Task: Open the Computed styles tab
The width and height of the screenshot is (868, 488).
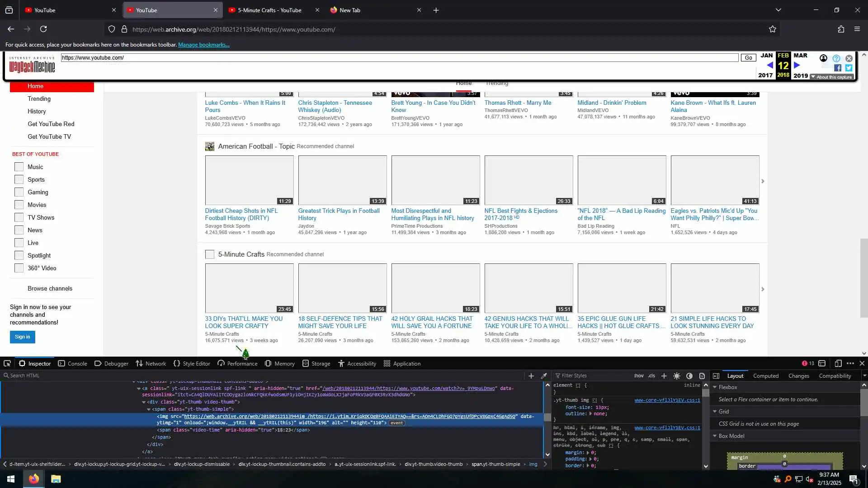Action: (x=765, y=375)
